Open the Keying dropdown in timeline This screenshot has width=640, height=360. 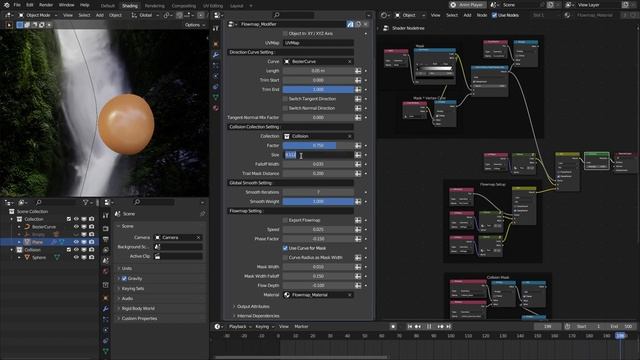(x=264, y=327)
